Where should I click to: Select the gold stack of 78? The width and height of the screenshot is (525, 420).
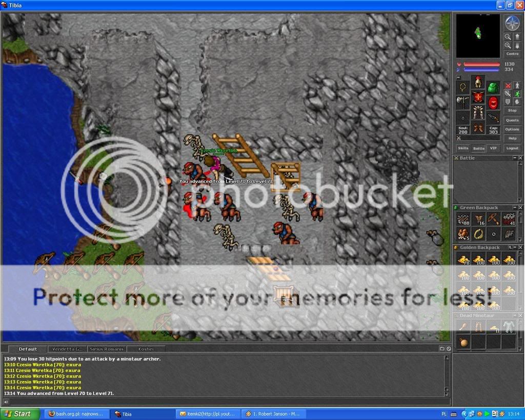click(463, 259)
